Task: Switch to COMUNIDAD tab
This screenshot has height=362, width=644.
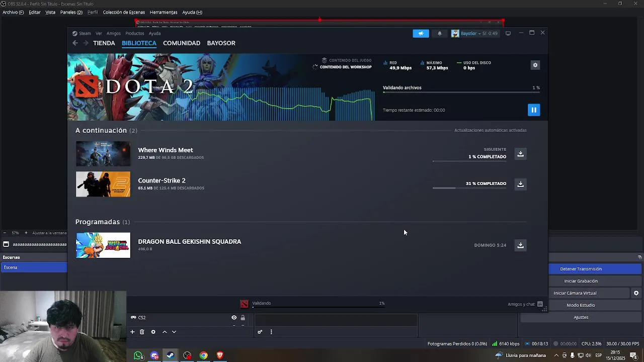Action: coord(182,43)
